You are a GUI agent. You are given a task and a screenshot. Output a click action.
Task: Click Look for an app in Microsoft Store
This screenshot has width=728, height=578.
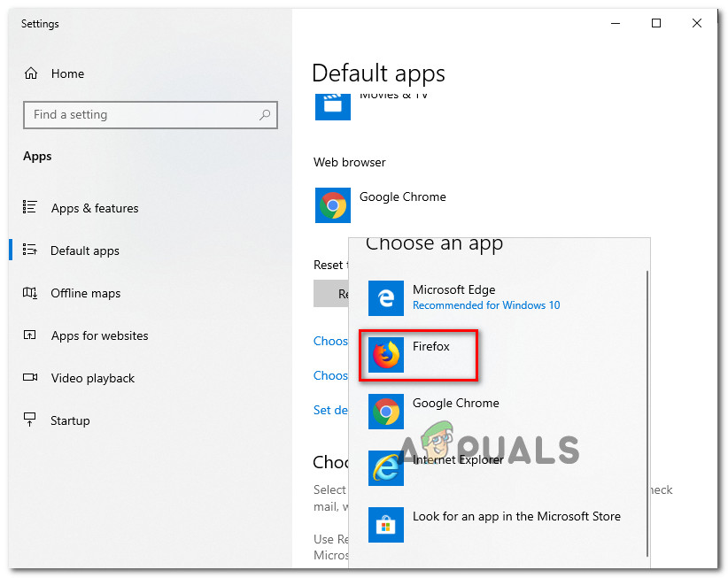516,516
